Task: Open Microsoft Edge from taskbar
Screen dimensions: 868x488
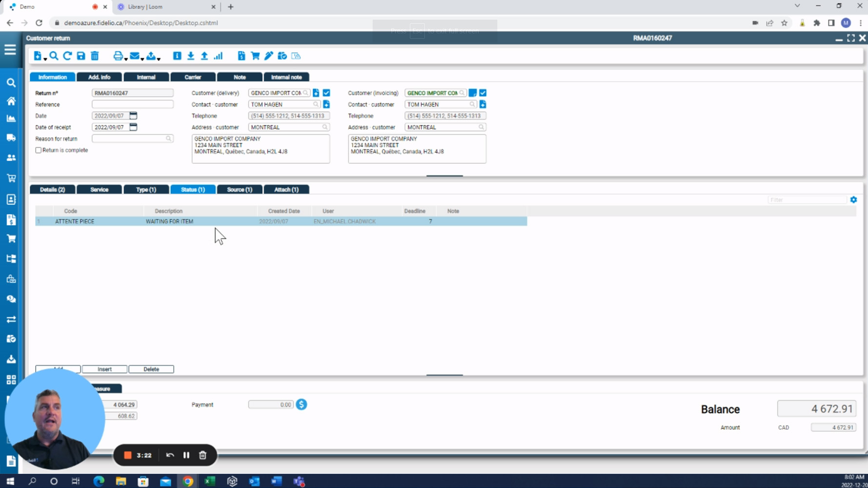Action: (x=99, y=481)
